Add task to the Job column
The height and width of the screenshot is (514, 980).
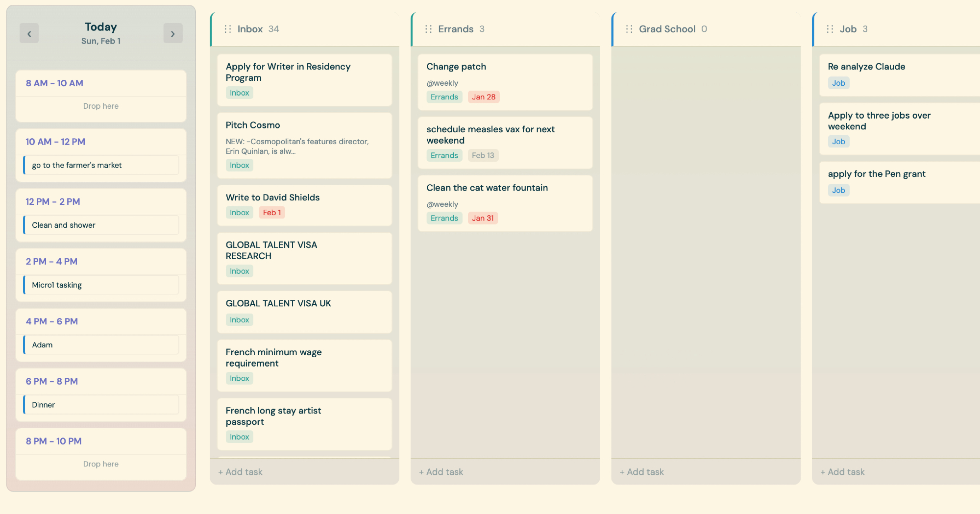coord(842,472)
